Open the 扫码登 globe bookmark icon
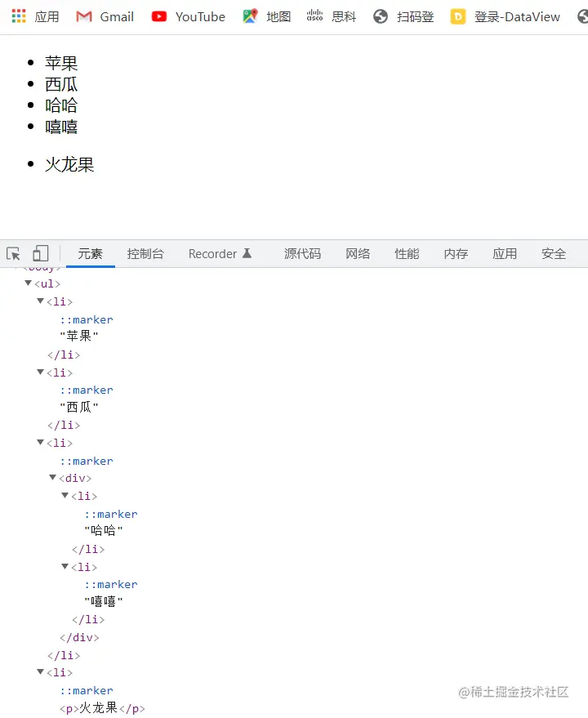 click(380, 17)
